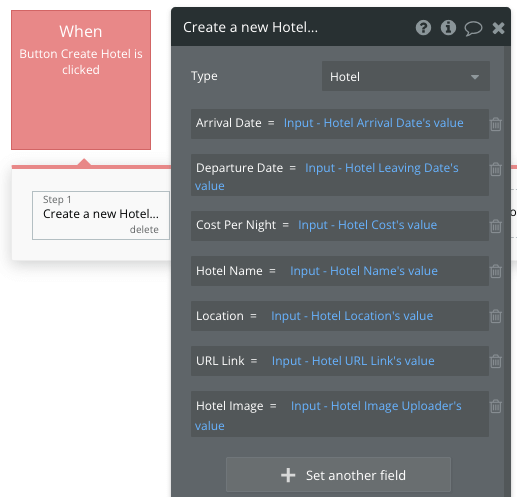The image size is (517, 497).
Task: Edit Input - Hotel Arrival Date's value expression
Action: pos(373,123)
